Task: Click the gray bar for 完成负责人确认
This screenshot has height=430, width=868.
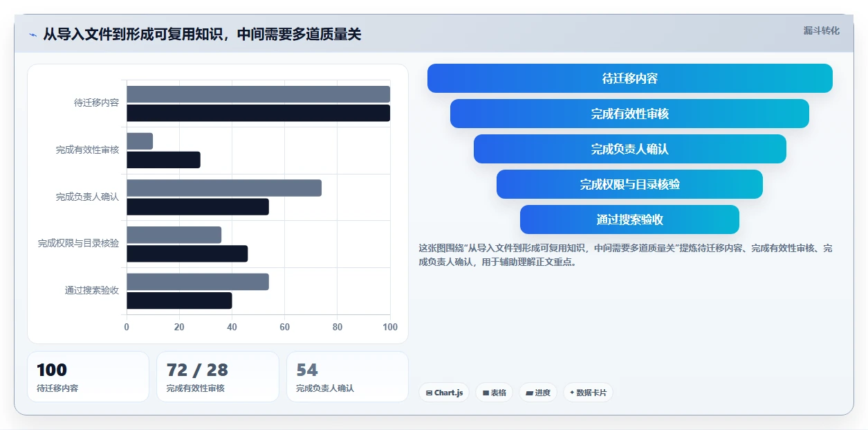Action: tap(224, 188)
